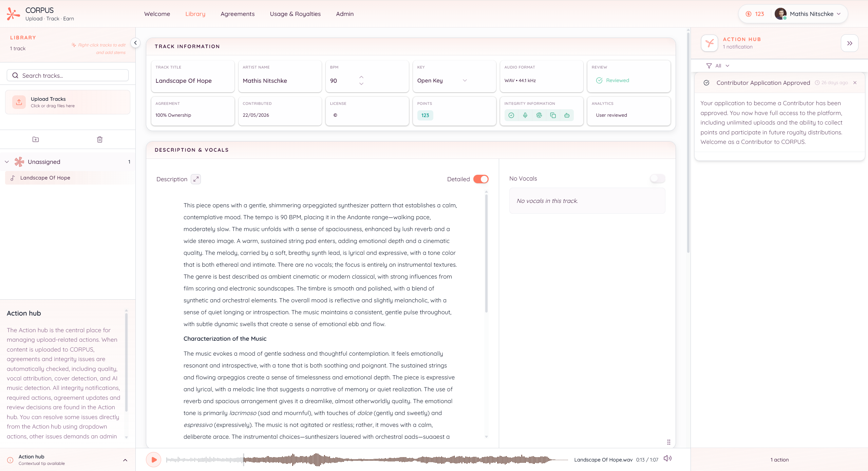The height and width of the screenshot is (471, 868).
Task: Click the contextual tip scrollbar
Action: (126, 362)
